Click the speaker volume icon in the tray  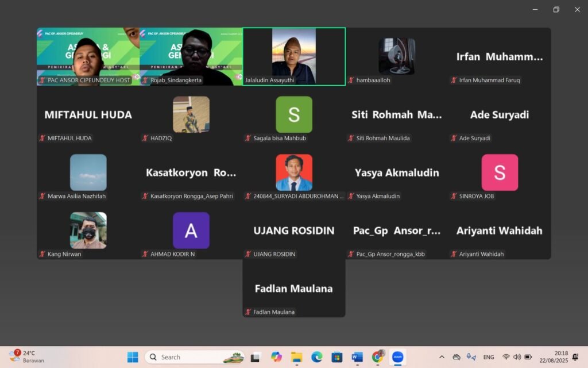[517, 357]
